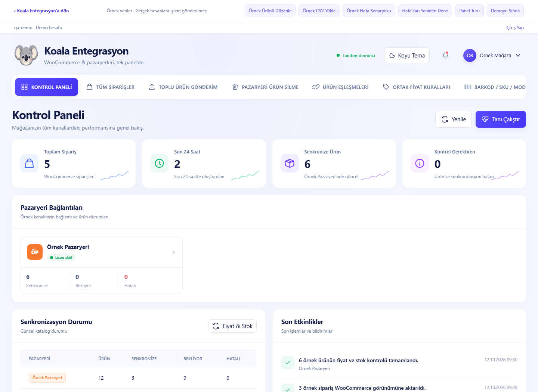Open the Ürün Eşleşmeleri tab
The width and height of the screenshot is (538, 392).
pyautogui.click(x=340, y=87)
